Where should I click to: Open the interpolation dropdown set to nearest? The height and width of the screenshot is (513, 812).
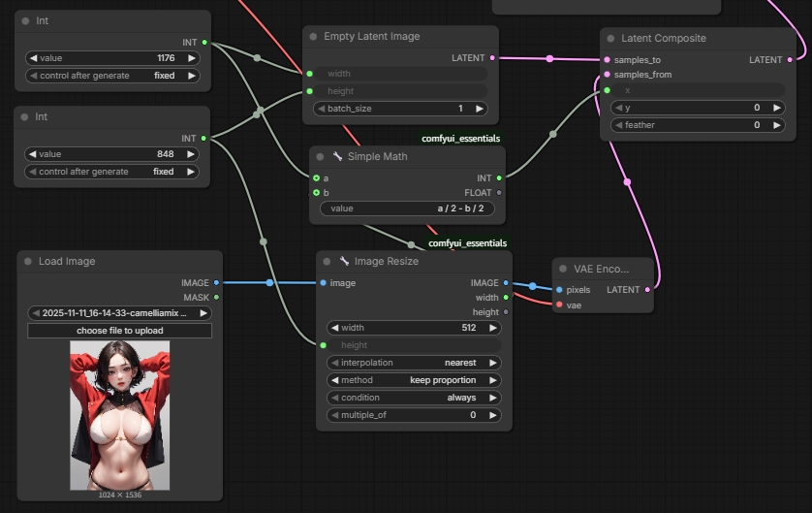[x=415, y=363]
